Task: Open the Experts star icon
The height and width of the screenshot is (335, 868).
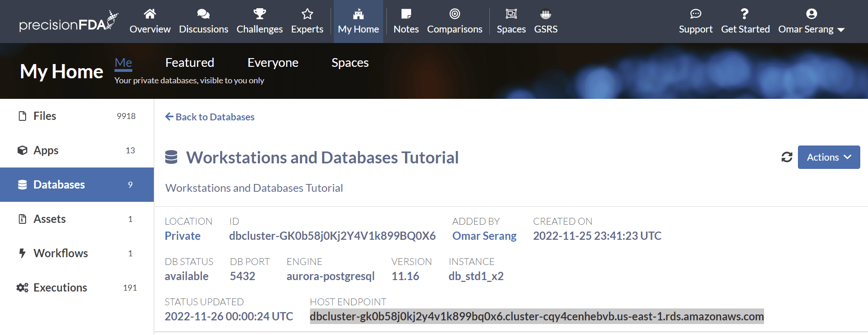Action: point(307,14)
